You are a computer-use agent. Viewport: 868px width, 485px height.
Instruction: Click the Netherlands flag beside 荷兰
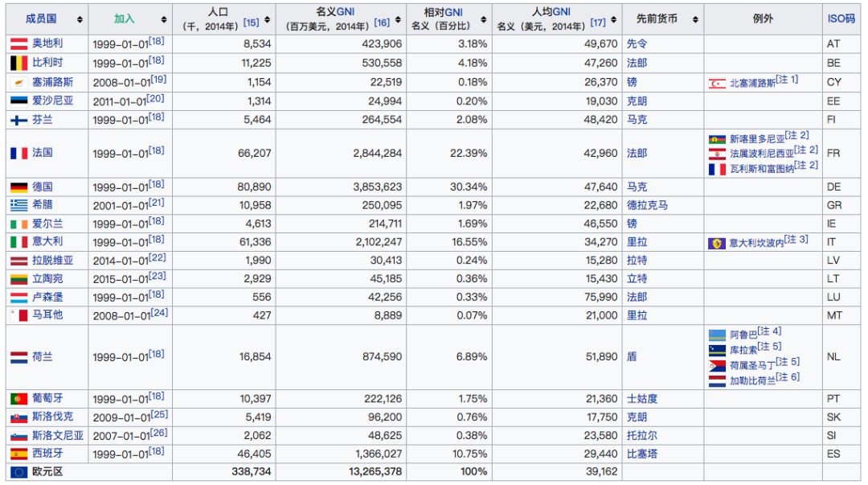pyautogui.click(x=18, y=357)
